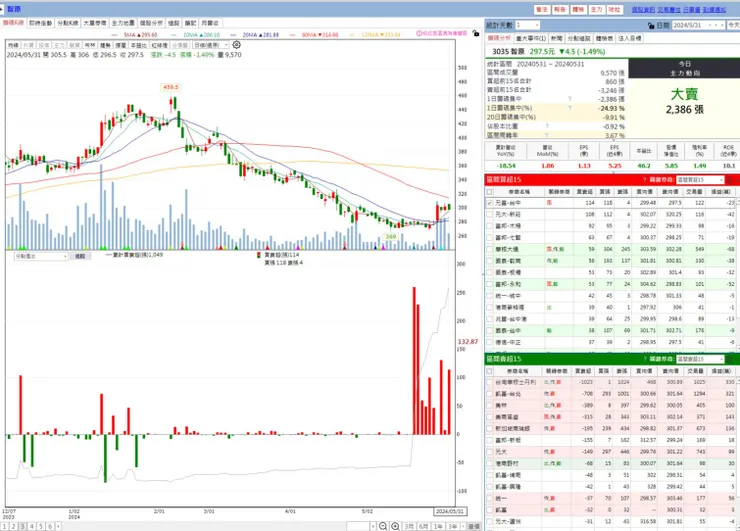
Task: Check the 元富-台中 broker checkbox
Action: pos(489,203)
